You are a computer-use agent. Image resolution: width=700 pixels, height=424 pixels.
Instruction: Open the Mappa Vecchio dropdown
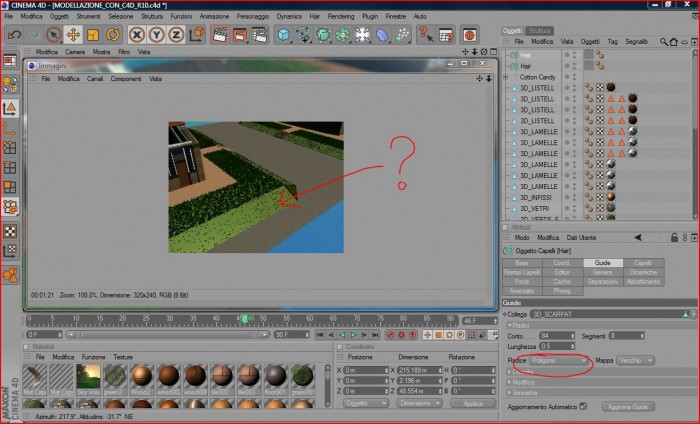[635, 360]
